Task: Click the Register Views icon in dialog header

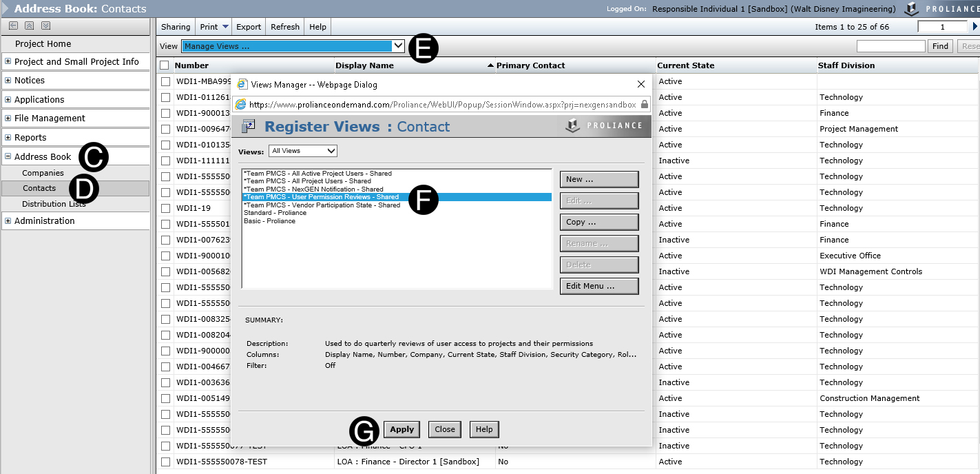Action: 249,126
